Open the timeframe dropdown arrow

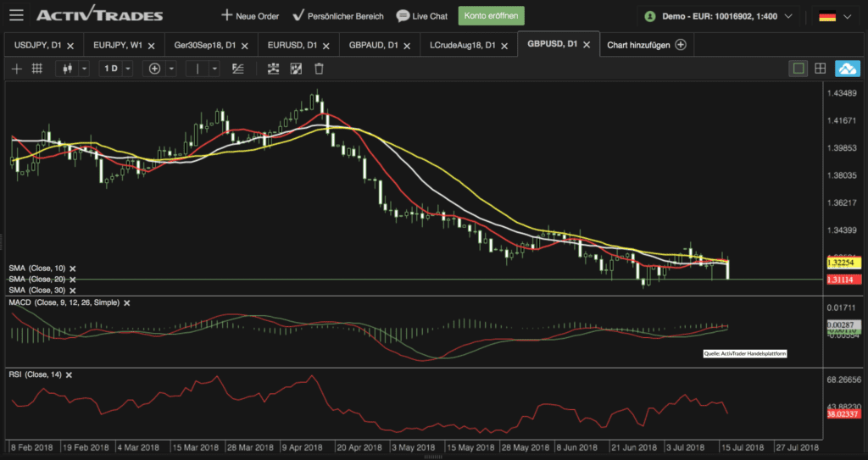pyautogui.click(x=128, y=69)
